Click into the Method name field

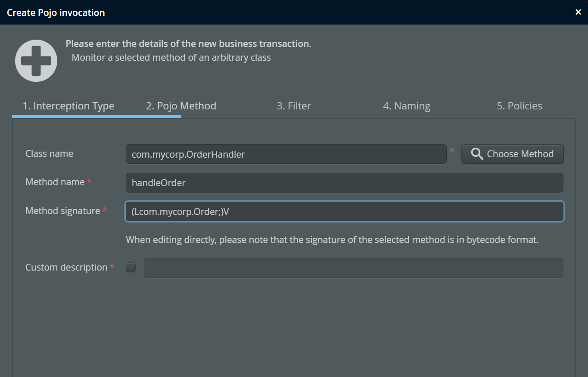[x=344, y=183]
